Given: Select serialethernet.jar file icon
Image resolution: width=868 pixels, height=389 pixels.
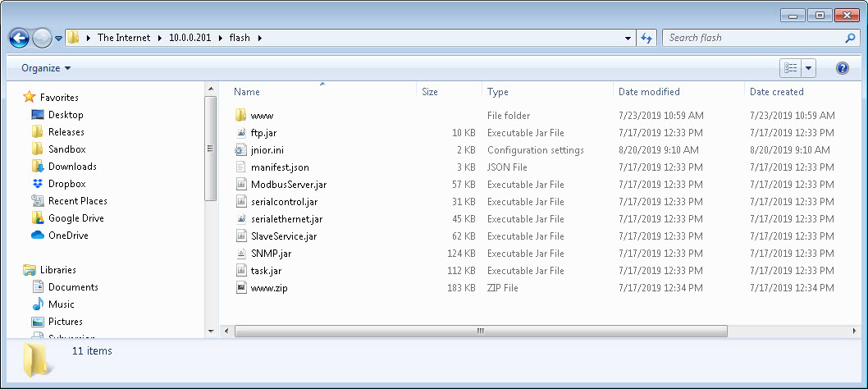Looking at the screenshot, I should pos(240,218).
